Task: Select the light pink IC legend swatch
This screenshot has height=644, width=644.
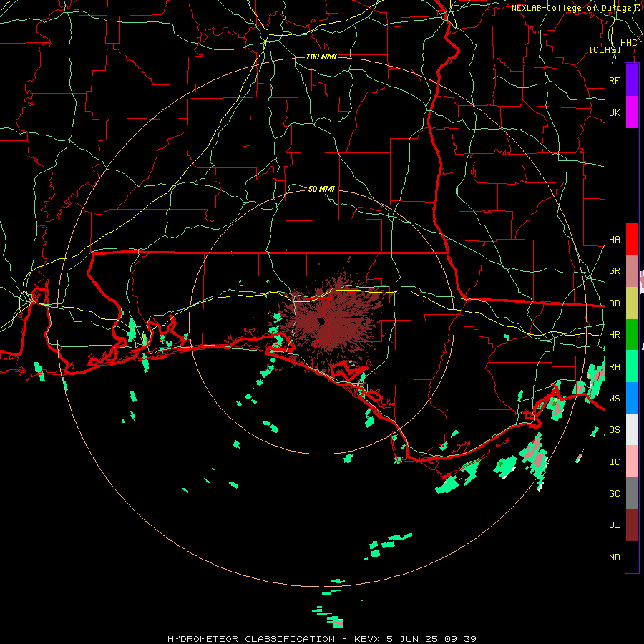Action: [x=632, y=462]
